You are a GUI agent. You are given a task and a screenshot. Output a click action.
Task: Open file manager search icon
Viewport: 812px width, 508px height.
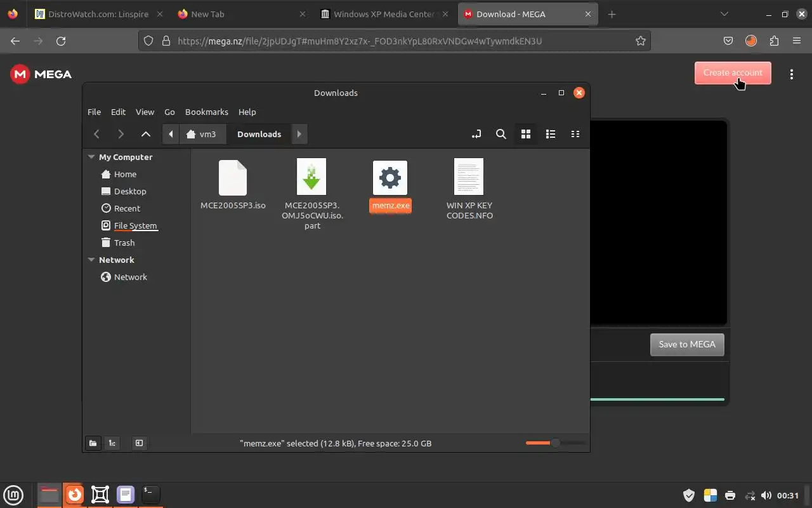(x=501, y=134)
